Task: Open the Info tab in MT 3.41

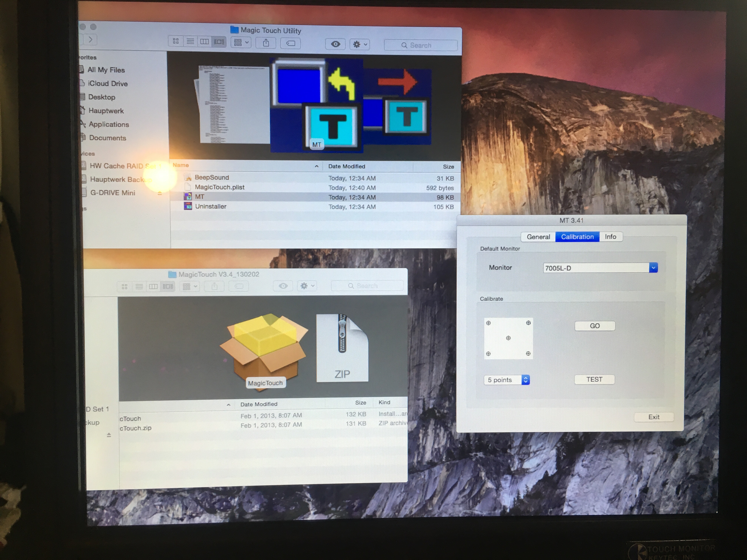Action: 611,237
